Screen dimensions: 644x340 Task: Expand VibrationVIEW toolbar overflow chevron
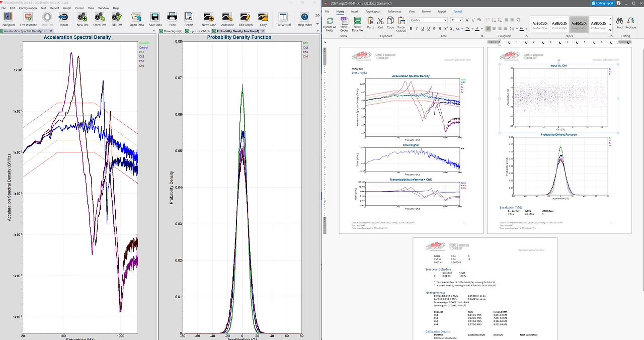(317, 16)
